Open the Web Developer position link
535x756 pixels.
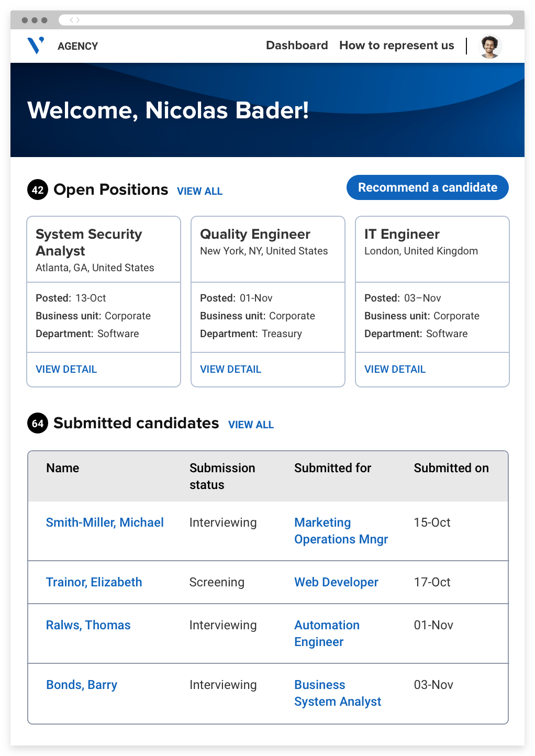pyautogui.click(x=336, y=582)
